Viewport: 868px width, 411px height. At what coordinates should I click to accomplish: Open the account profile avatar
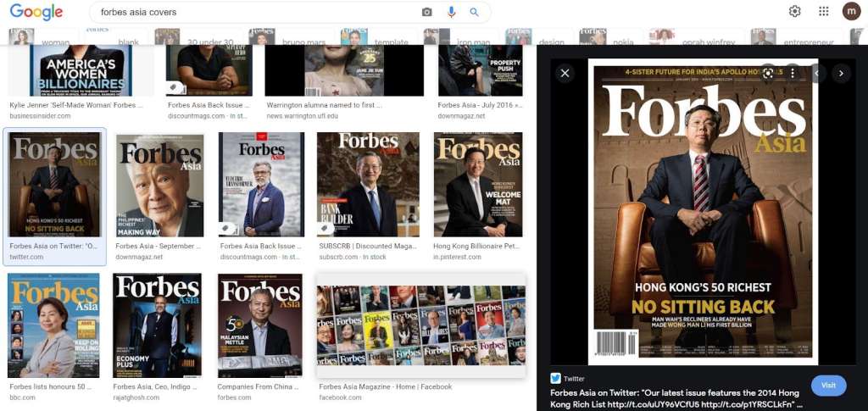[851, 11]
